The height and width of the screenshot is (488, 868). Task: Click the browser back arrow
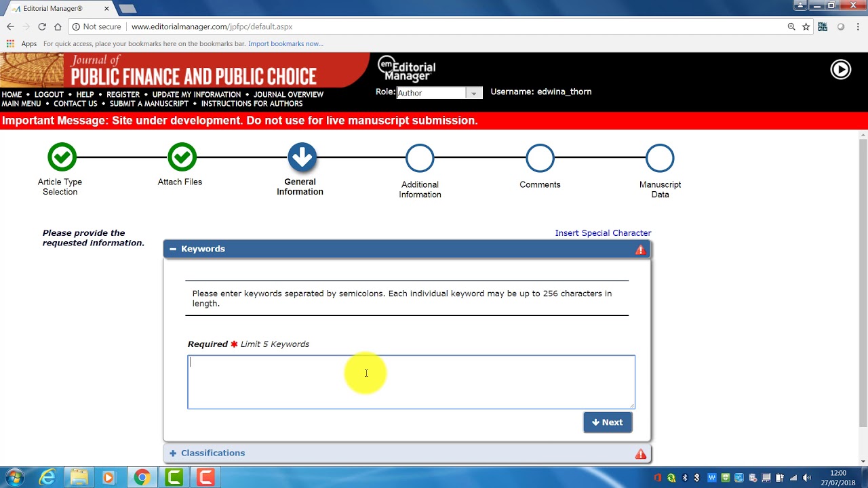click(x=10, y=26)
